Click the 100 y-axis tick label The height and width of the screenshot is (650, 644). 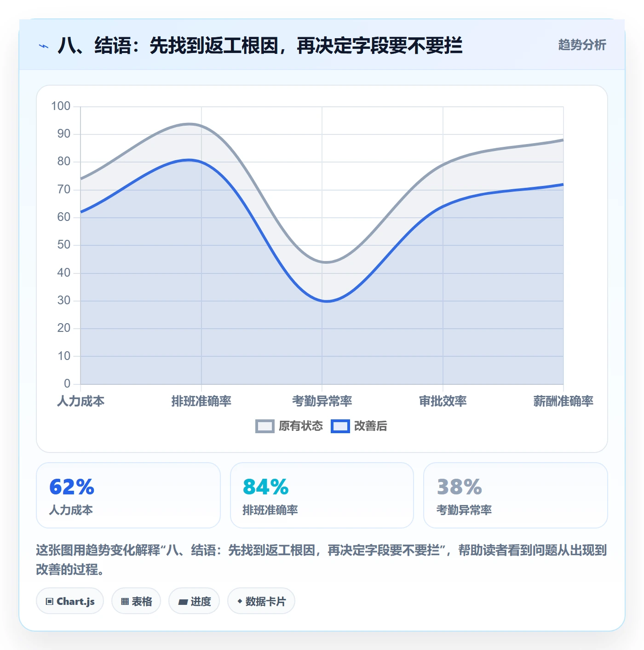pyautogui.click(x=61, y=106)
